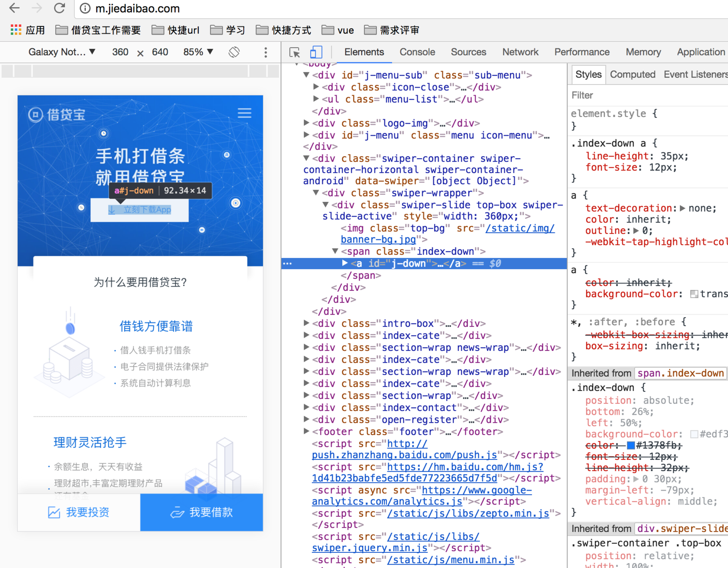The width and height of the screenshot is (728, 568).
Task: Click the span.index-down inherited link
Action: click(680, 373)
